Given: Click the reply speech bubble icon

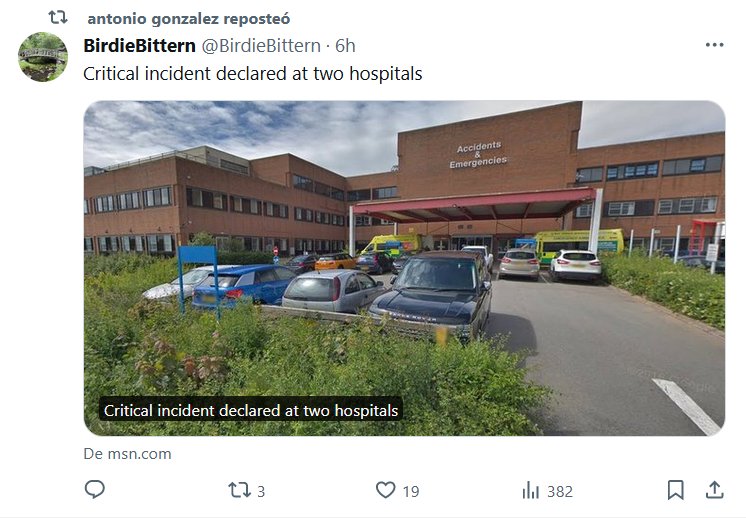Looking at the screenshot, I should click(95, 490).
